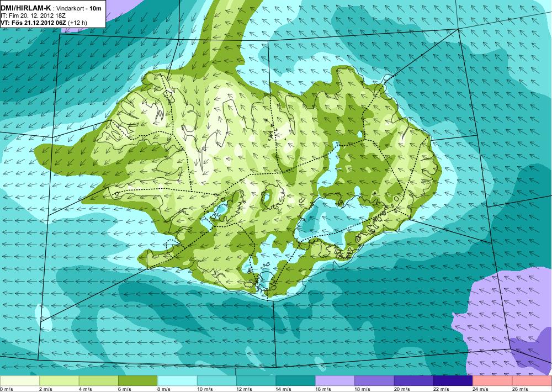The width and height of the screenshot is (552, 392).
Task: Click the light green swatch above the 2 m/s label
Action: point(59,381)
